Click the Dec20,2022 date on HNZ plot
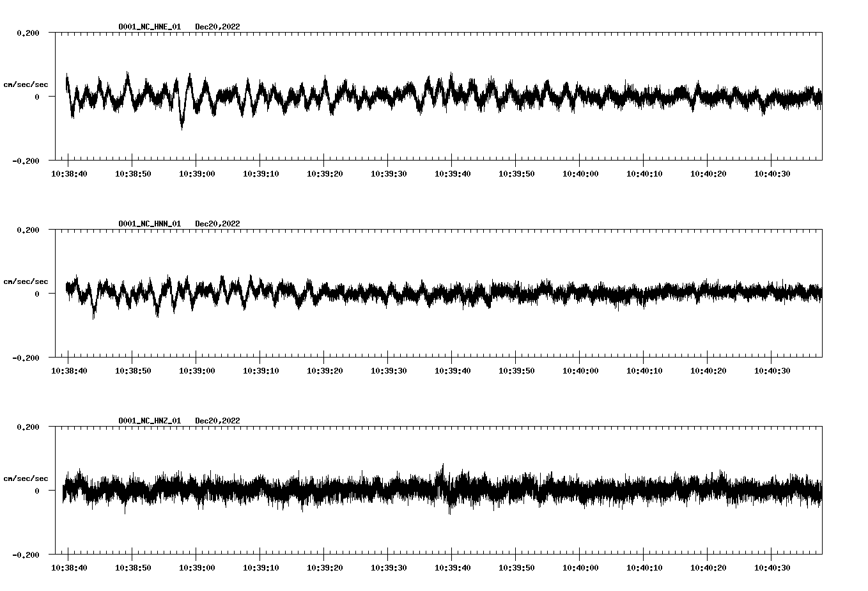The image size is (868, 591). (217, 421)
